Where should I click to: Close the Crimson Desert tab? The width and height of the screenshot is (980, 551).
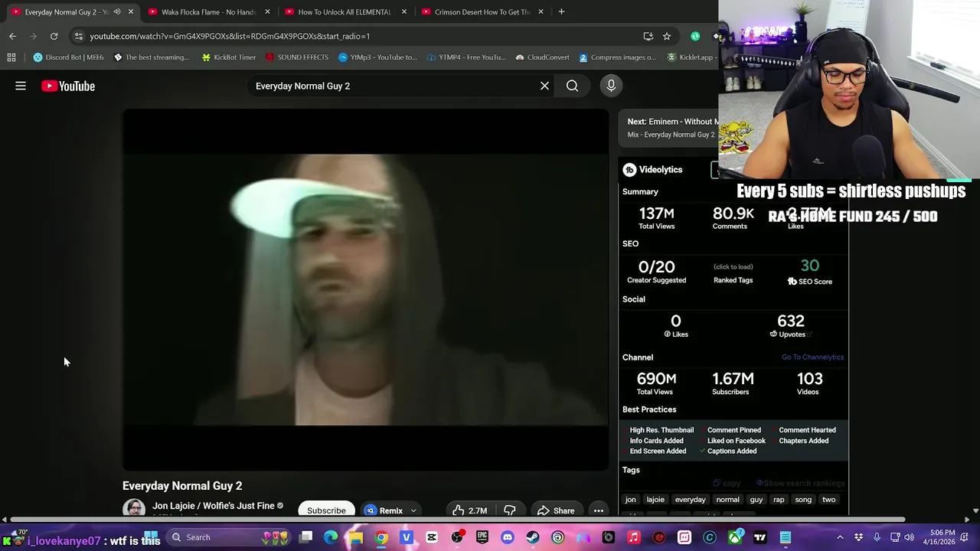click(541, 11)
